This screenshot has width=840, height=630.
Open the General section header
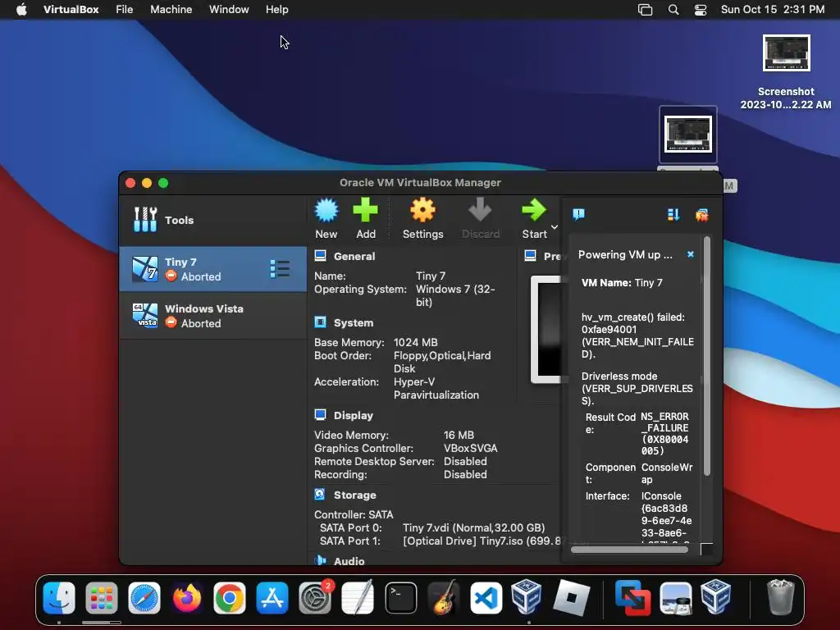coord(354,256)
